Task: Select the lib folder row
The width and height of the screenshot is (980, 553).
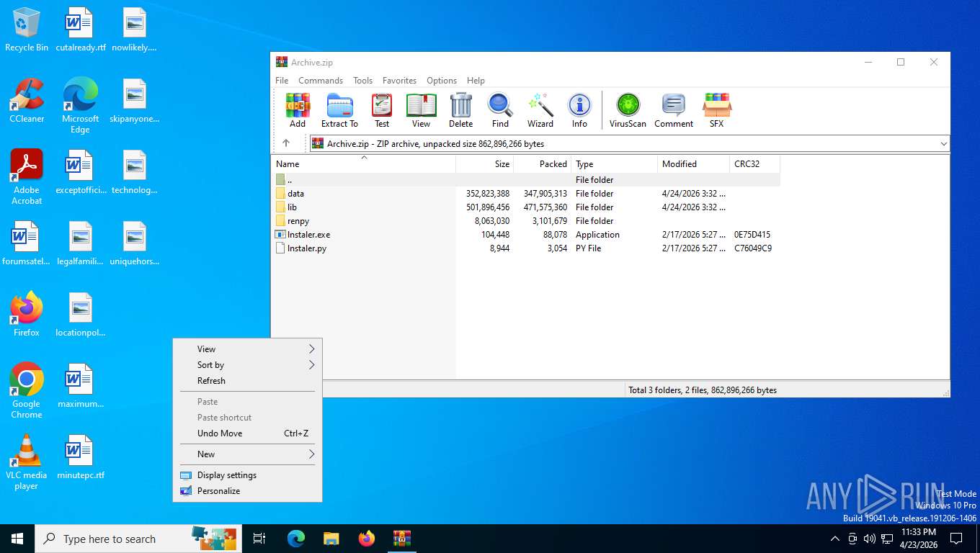Action: (526, 207)
